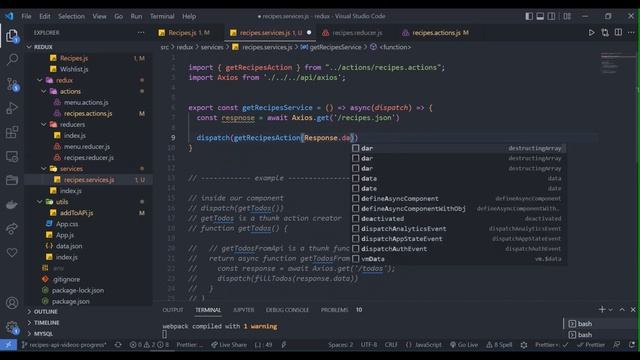
Task: Select 'dispatchAuthEvent' suggestion
Action: [x=458, y=249]
